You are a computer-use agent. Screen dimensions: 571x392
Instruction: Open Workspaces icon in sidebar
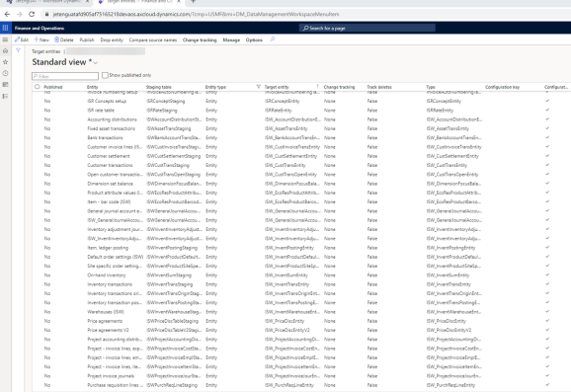coord(5,85)
